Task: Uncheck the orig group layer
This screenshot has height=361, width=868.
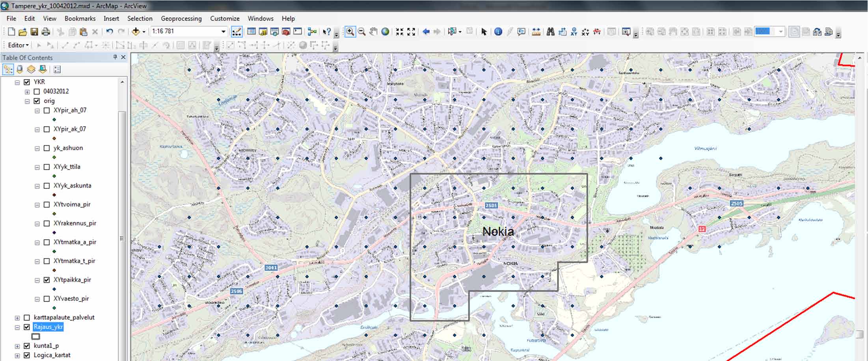Action: pos(37,101)
